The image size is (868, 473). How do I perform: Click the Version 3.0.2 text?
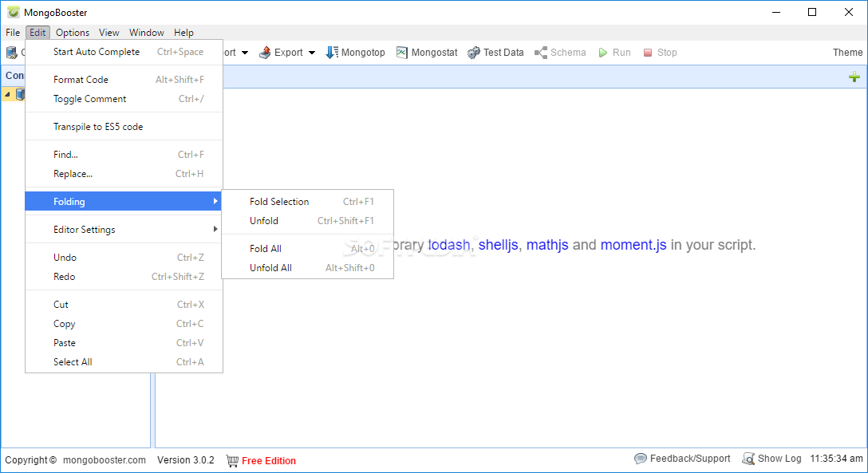click(x=185, y=460)
